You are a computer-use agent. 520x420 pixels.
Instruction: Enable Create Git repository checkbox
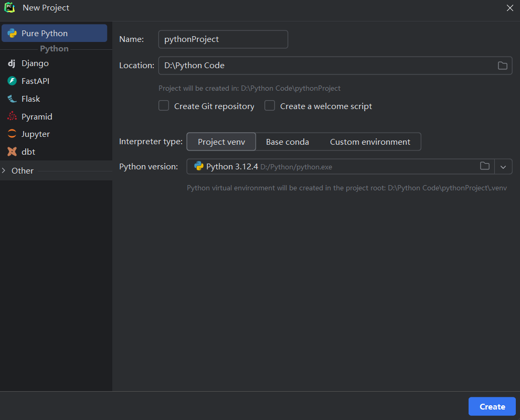[x=164, y=106]
